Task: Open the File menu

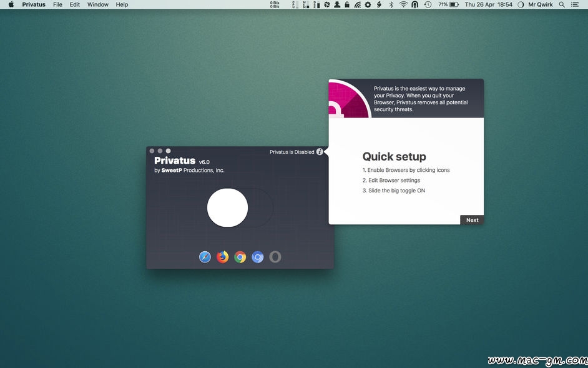Action: click(x=57, y=4)
